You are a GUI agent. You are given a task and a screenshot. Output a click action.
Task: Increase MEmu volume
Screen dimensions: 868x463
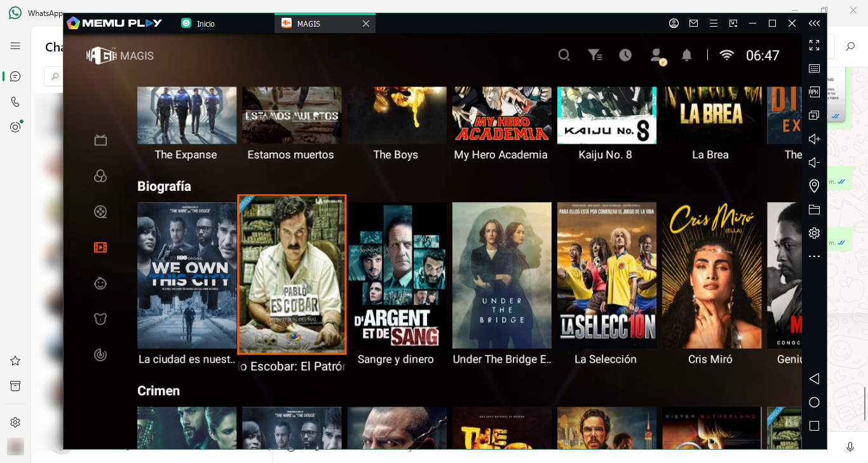click(814, 139)
